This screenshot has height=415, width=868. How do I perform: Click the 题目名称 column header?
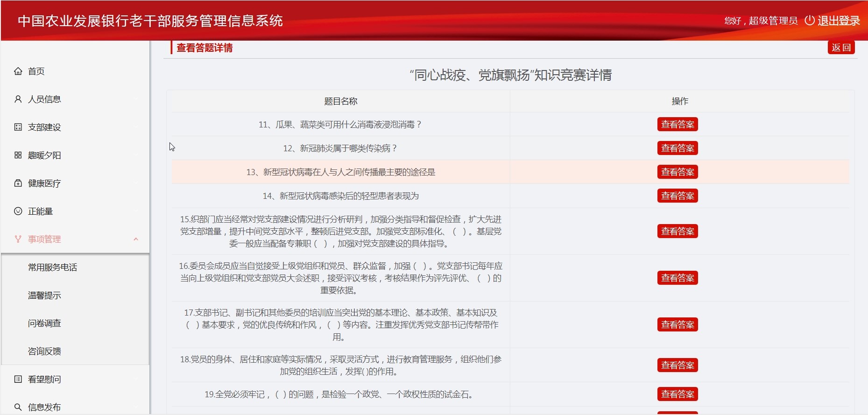340,101
